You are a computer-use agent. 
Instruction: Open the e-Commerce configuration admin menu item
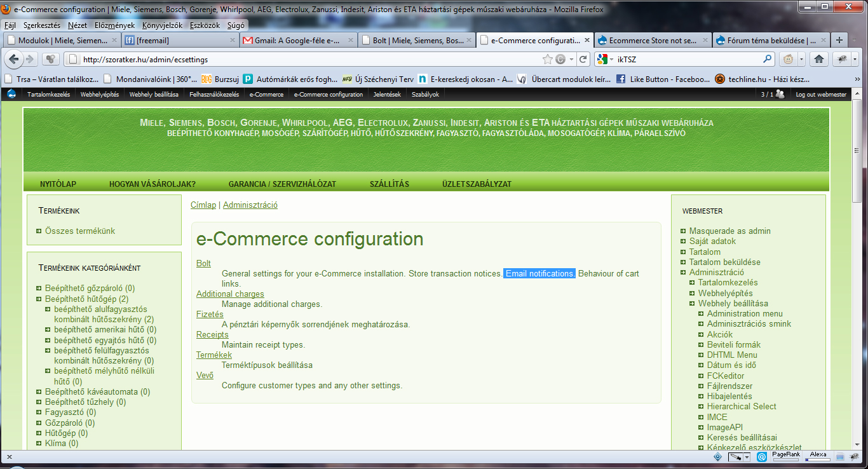pyautogui.click(x=329, y=94)
